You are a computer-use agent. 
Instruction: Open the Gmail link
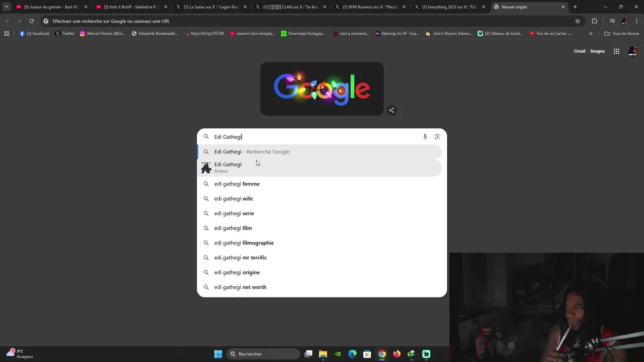tap(580, 51)
